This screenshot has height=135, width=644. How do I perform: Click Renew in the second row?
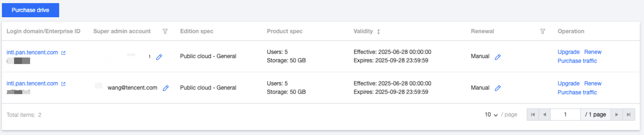(592, 83)
